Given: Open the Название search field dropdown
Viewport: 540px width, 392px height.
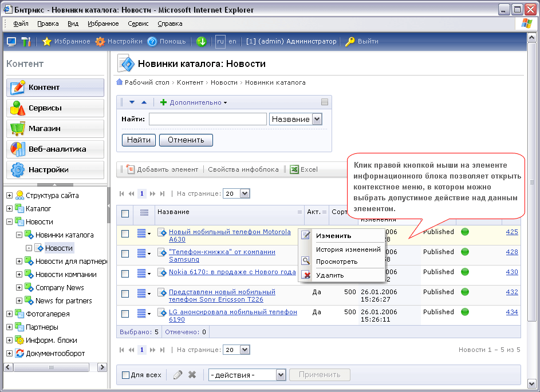Looking at the screenshot, I should [295, 119].
